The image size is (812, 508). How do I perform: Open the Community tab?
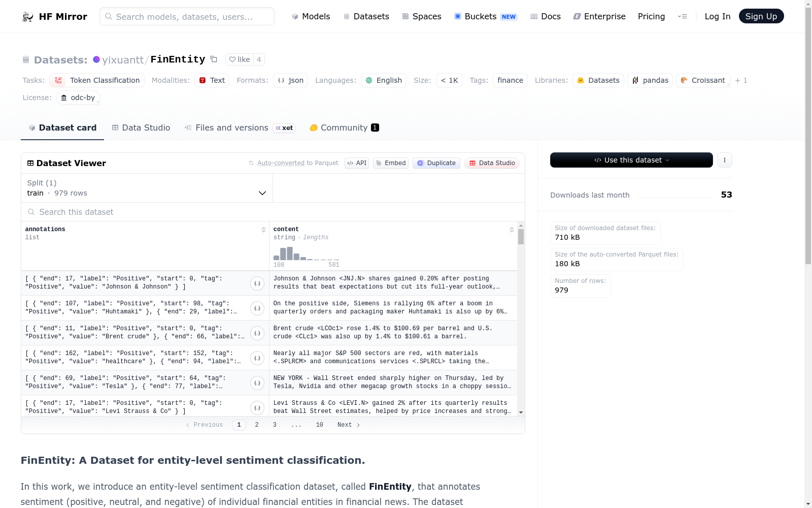pos(344,128)
